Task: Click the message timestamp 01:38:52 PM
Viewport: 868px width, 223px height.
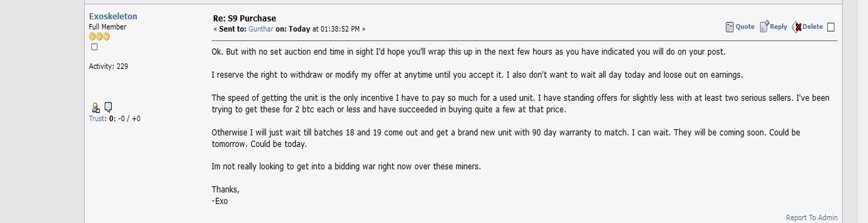Action: point(340,29)
